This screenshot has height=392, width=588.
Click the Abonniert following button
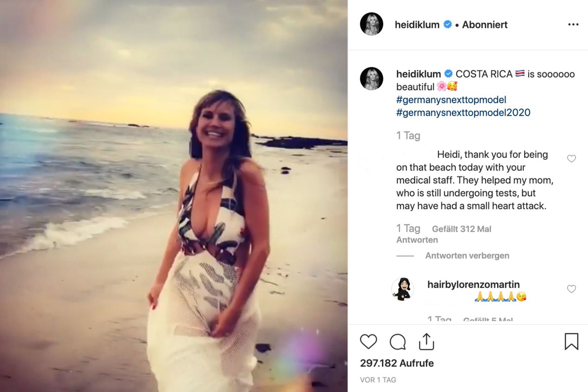[485, 25]
